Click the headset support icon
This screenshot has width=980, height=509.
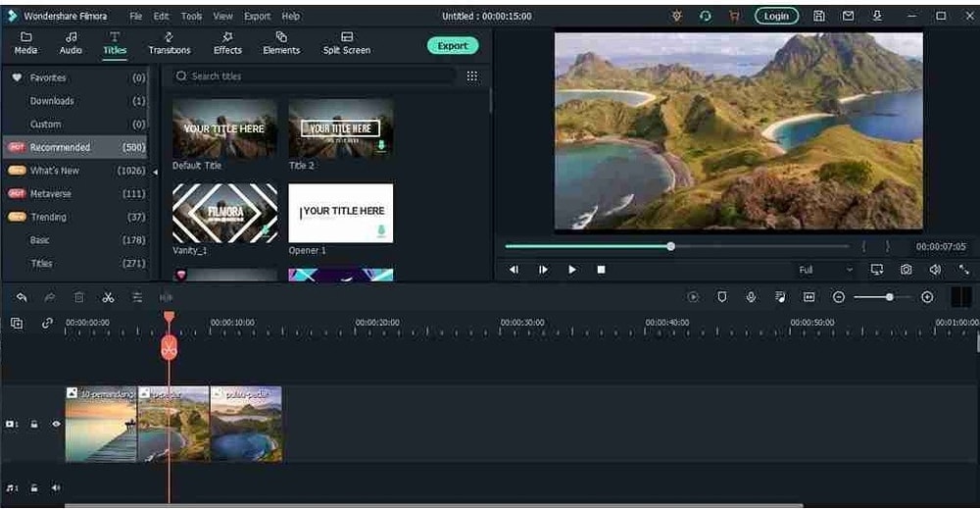705,17
